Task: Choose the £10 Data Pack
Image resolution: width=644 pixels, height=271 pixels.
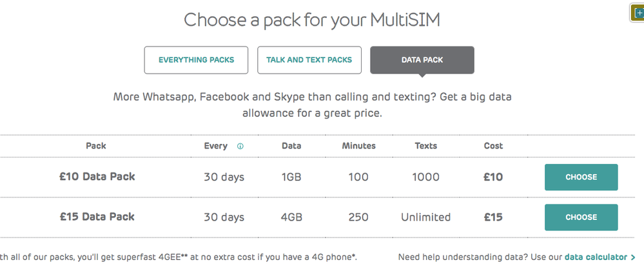Action: (x=581, y=177)
